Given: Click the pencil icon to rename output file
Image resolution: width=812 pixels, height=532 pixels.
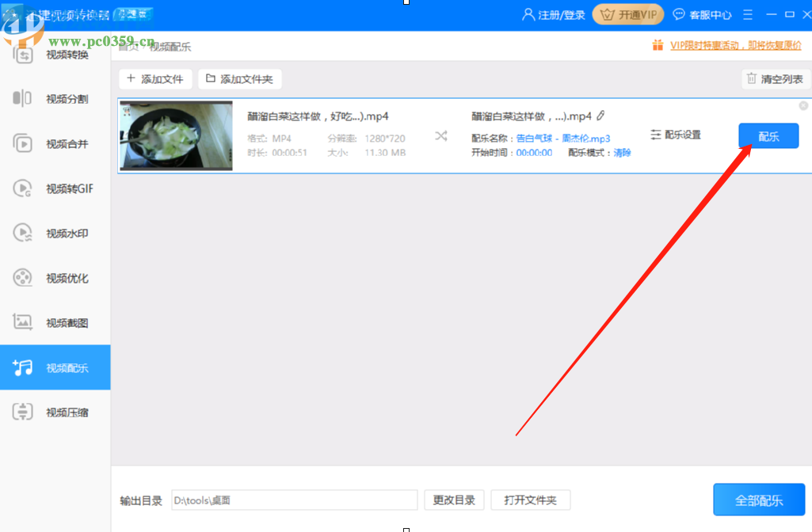Looking at the screenshot, I should tap(600, 116).
